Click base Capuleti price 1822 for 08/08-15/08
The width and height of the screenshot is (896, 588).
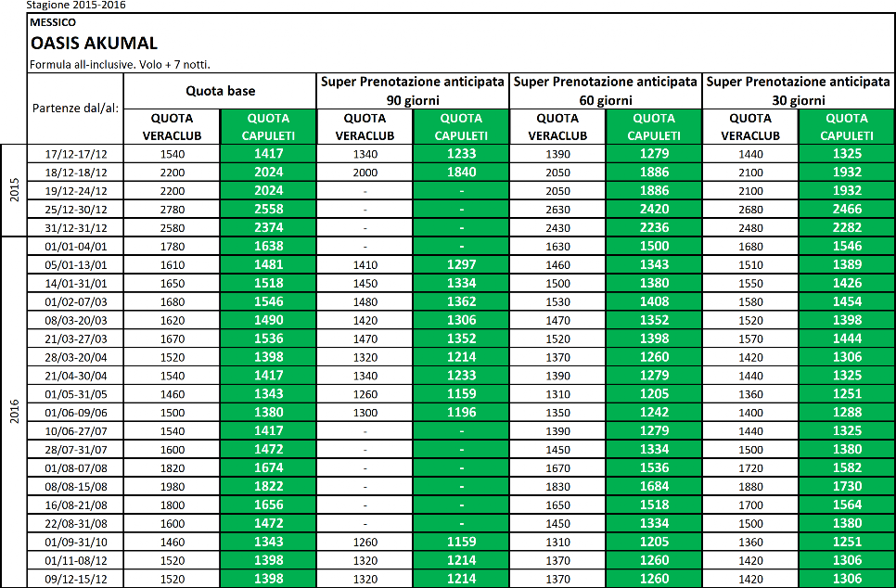coord(268,486)
